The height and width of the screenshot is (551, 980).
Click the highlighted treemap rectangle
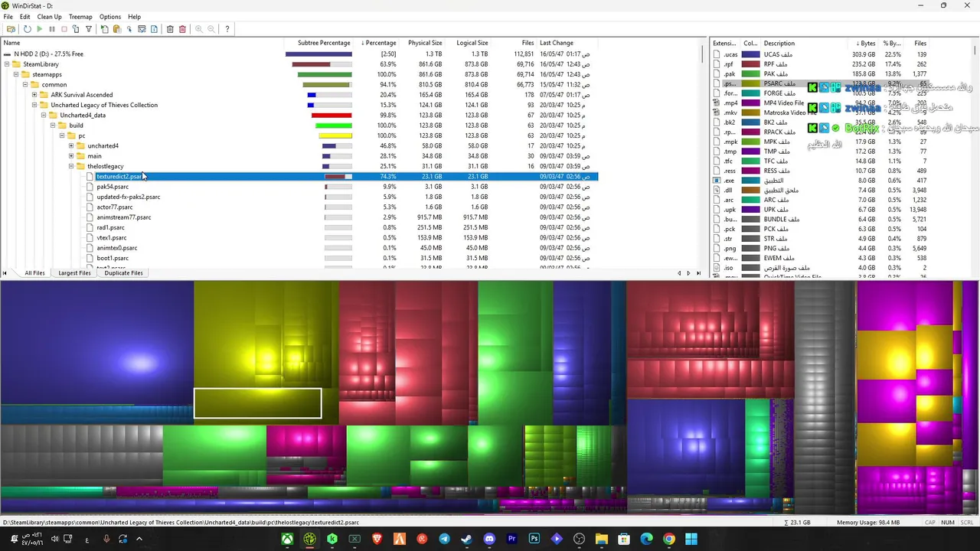coord(257,404)
